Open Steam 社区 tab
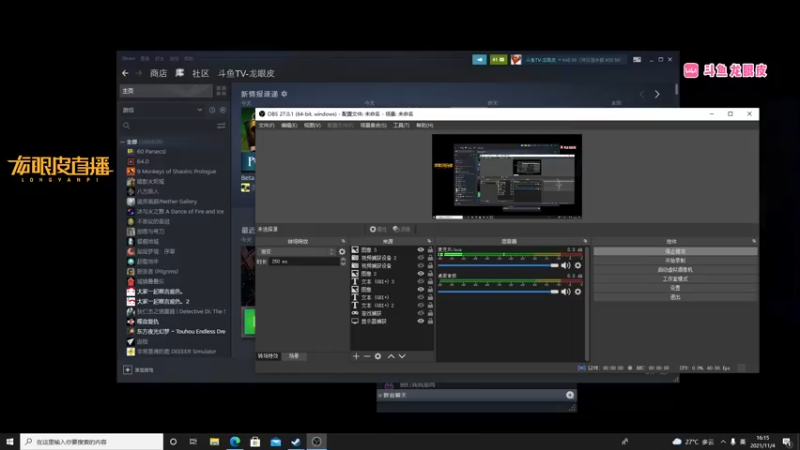Screen dimensions: 800x450 (201, 73)
